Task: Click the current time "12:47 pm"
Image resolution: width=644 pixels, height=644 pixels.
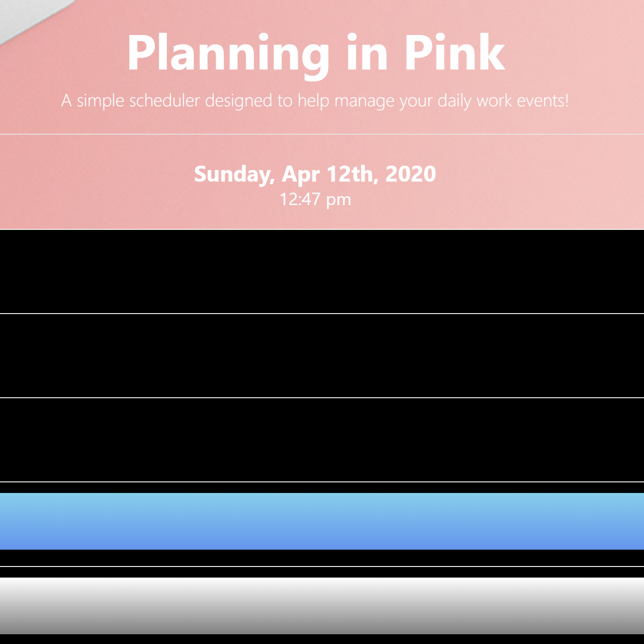Action: (315, 199)
